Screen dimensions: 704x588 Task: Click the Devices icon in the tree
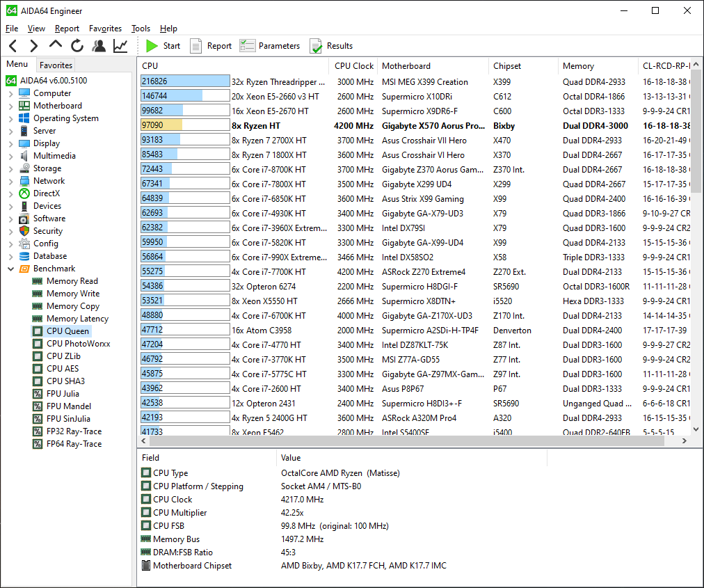(x=24, y=206)
